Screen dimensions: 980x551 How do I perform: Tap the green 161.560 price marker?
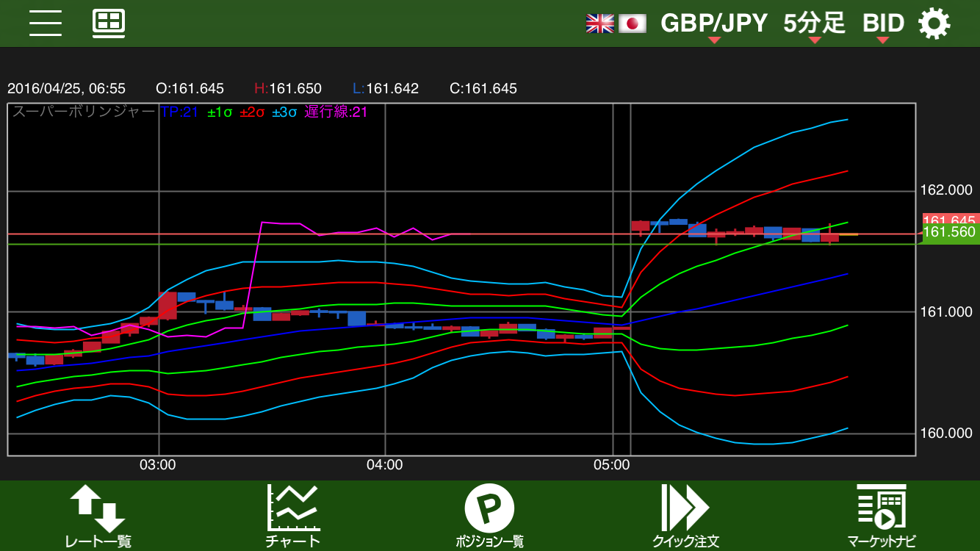949,234
